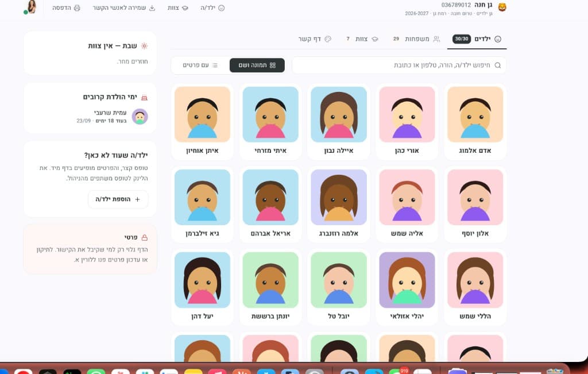Click the text חוזרים מחר
The image size is (588, 374).
pyautogui.click(x=133, y=61)
